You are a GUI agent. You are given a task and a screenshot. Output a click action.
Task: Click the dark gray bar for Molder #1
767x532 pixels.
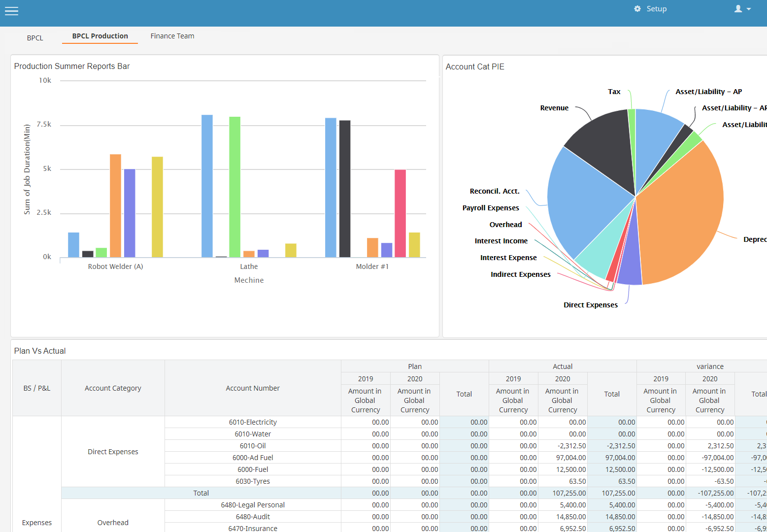[x=345, y=189]
